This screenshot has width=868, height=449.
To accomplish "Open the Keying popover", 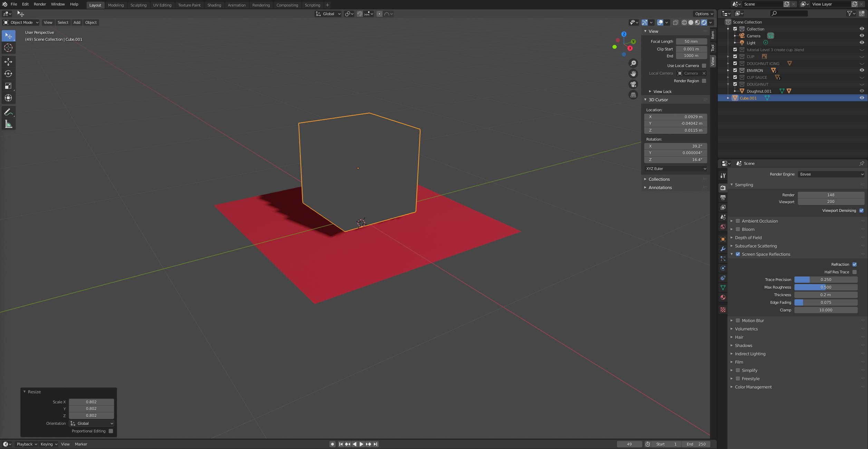I will click(49, 445).
